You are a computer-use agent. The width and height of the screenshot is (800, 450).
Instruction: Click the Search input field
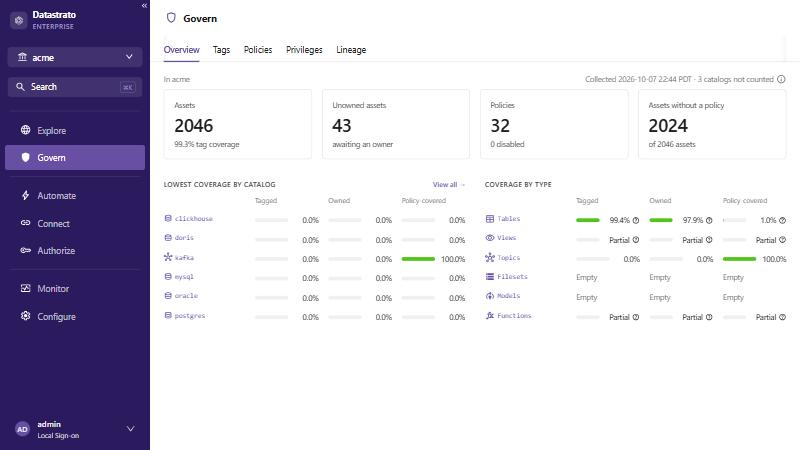[75, 87]
